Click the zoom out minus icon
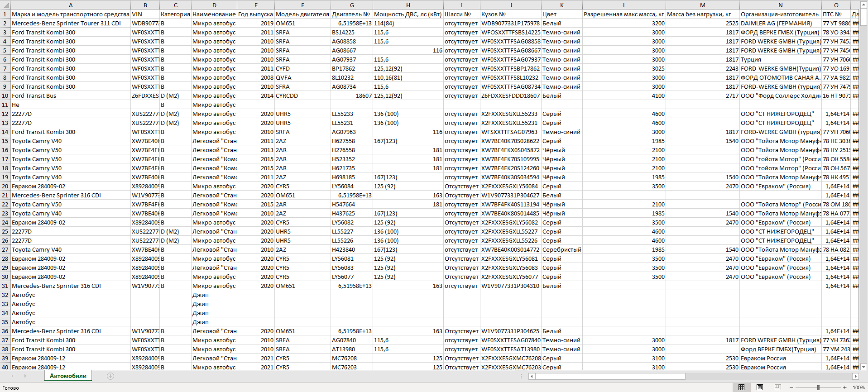This screenshot has height=392, width=868. (x=791, y=387)
